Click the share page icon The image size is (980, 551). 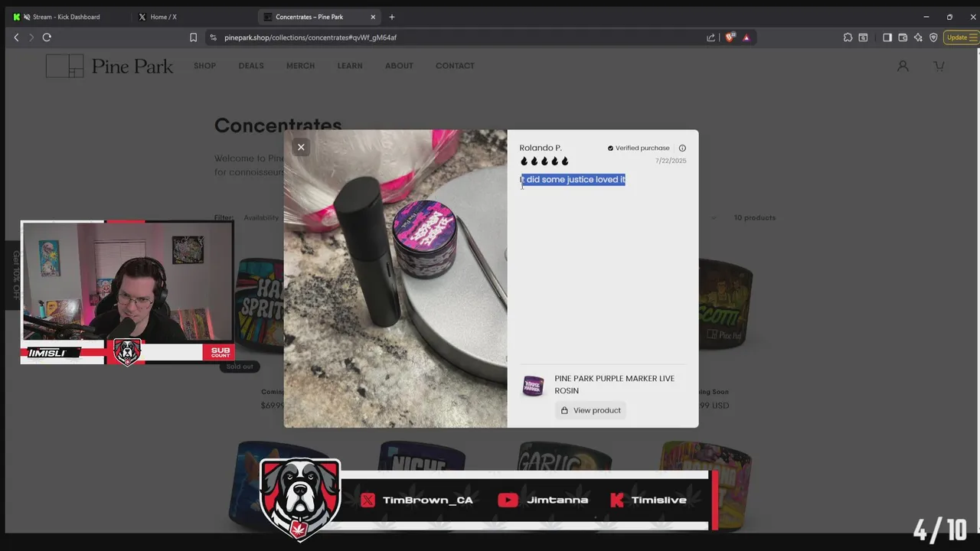coord(710,37)
